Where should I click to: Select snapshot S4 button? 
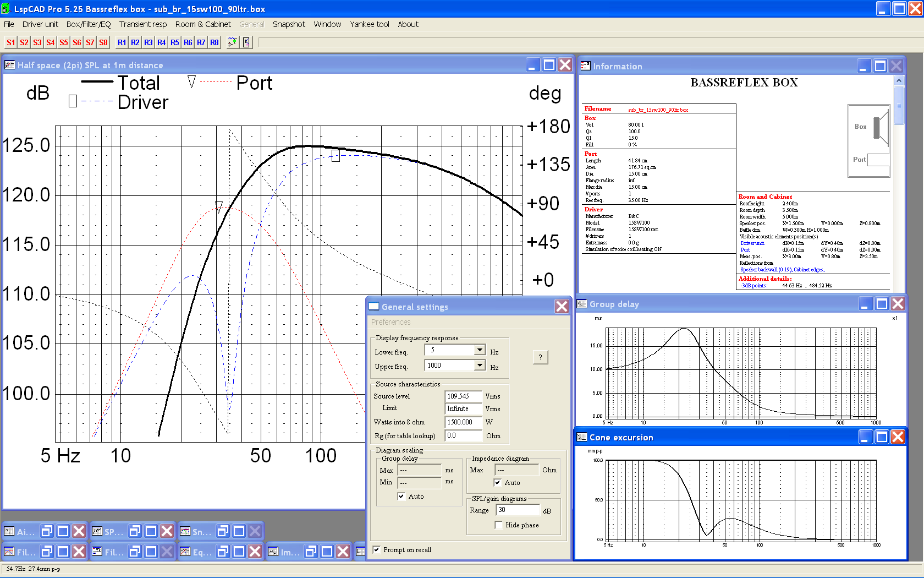click(51, 42)
